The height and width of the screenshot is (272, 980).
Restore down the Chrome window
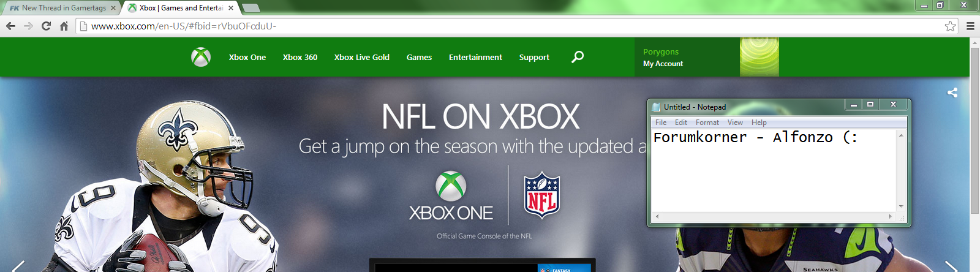tap(940, 5)
